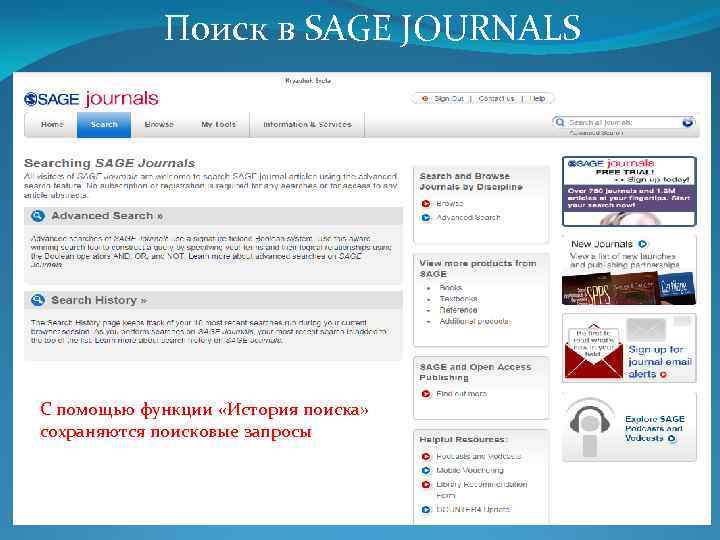Focus the Search all journals field
Image resolution: width=720 pixels, height=540 pixels.
coord(623,123)
